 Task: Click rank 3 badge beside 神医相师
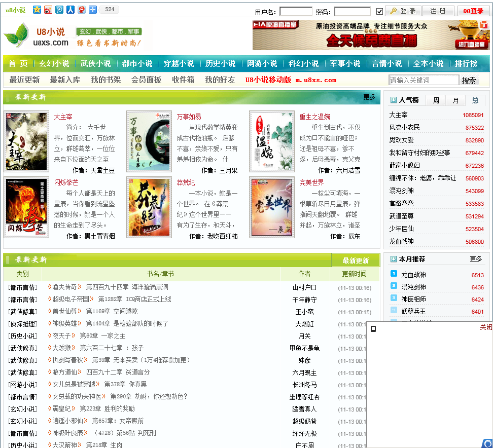coord(394,298)
